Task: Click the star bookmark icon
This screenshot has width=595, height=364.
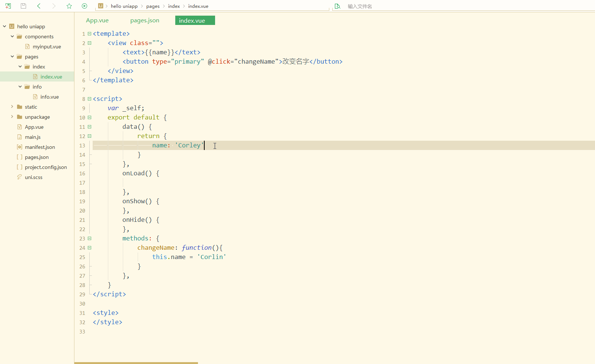Action: pyautogui.click(x=69, y=6)
